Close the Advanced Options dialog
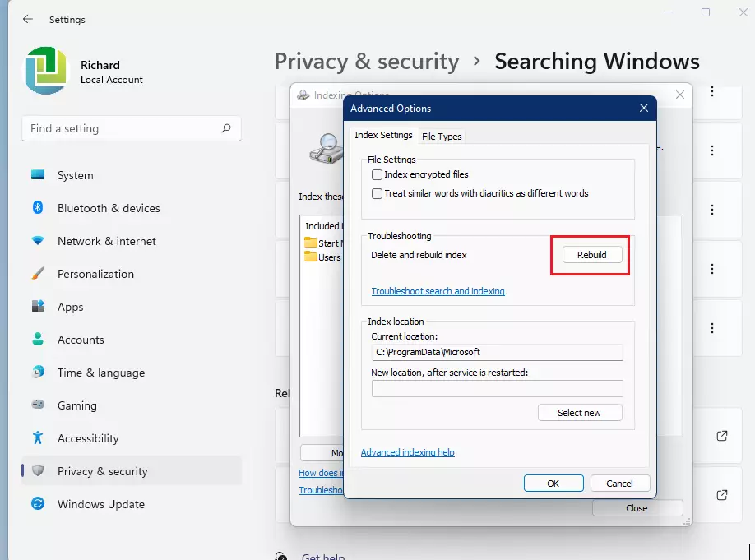This screenshot has width=755, height=560. pos(644,109)
